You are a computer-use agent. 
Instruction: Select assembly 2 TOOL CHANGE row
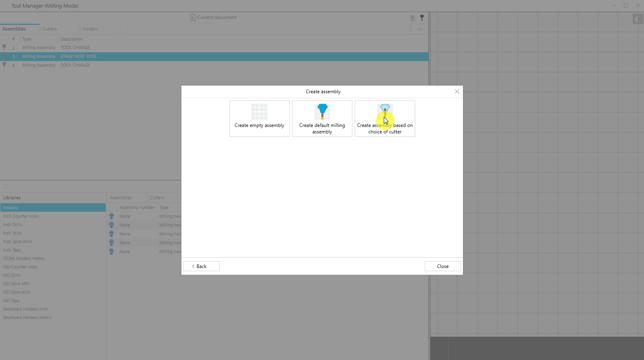[x=76, y=47]
